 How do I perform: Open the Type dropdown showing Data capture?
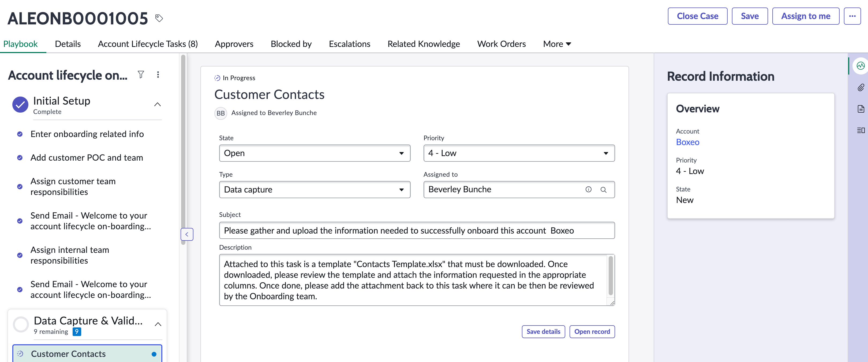315,190
